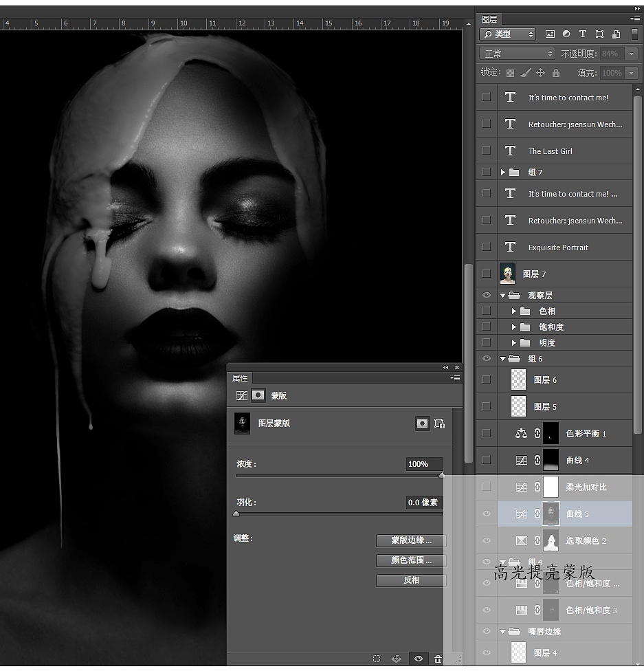
Task: Open the opacity slider dropdown arrow
Action: point(631,54)
